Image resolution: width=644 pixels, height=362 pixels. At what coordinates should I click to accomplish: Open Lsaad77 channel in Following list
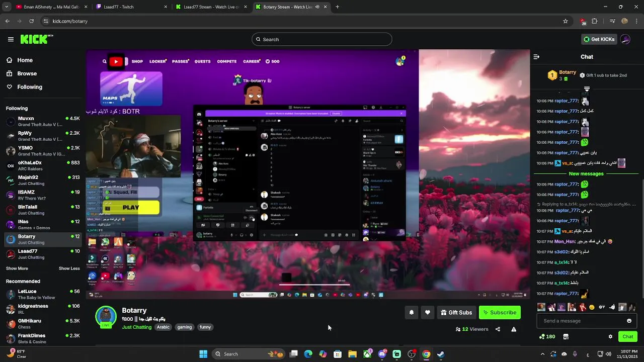[x=43, y=254]
